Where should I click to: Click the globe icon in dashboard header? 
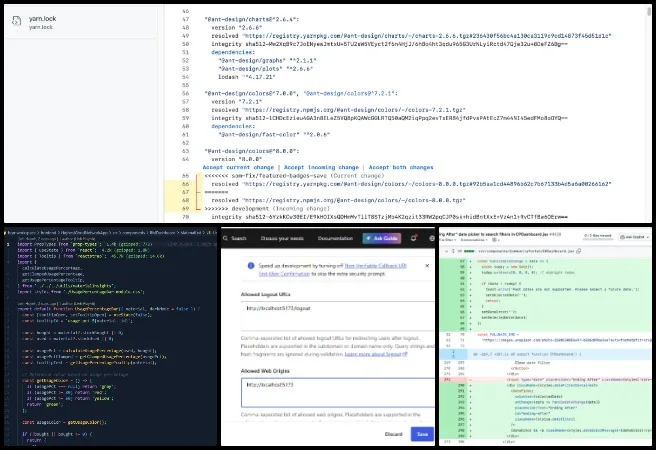(432, 238)
